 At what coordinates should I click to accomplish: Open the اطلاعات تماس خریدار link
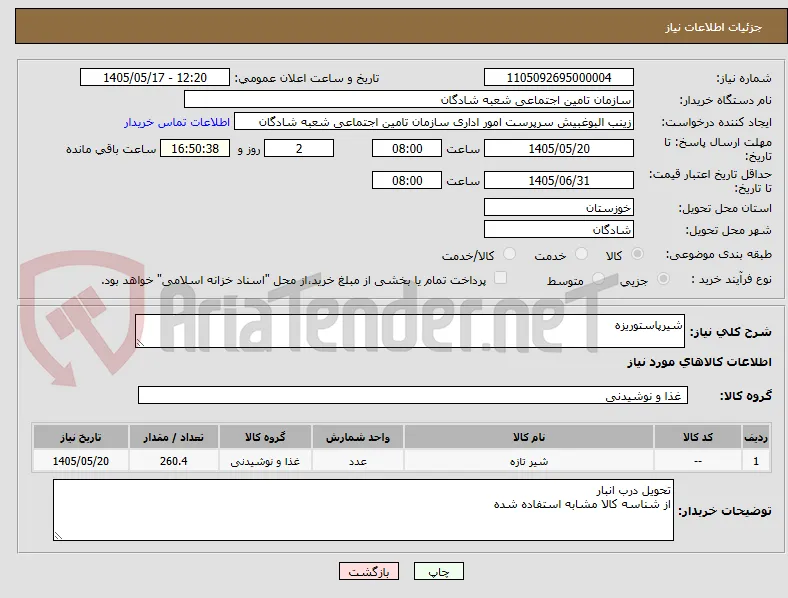click(x=177, y=122)
